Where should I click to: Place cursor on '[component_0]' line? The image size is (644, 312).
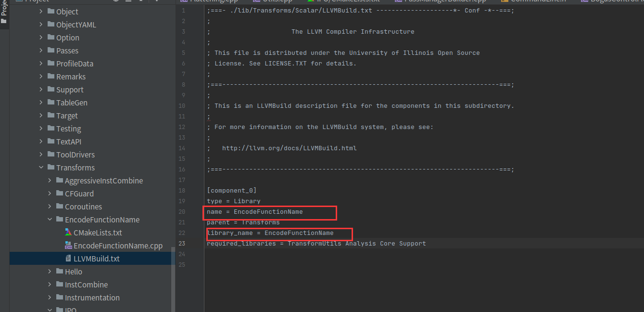pyautogui.click(x=232, y=191)
